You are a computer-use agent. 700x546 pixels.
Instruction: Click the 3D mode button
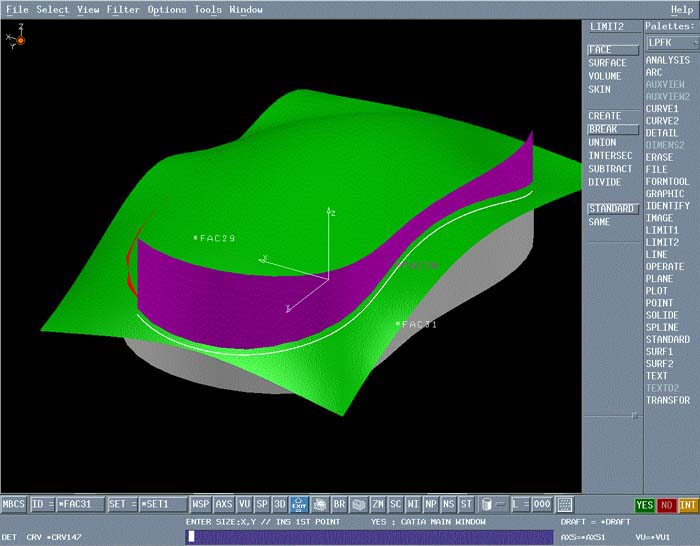pyautogui.click(x=280, y=505)
